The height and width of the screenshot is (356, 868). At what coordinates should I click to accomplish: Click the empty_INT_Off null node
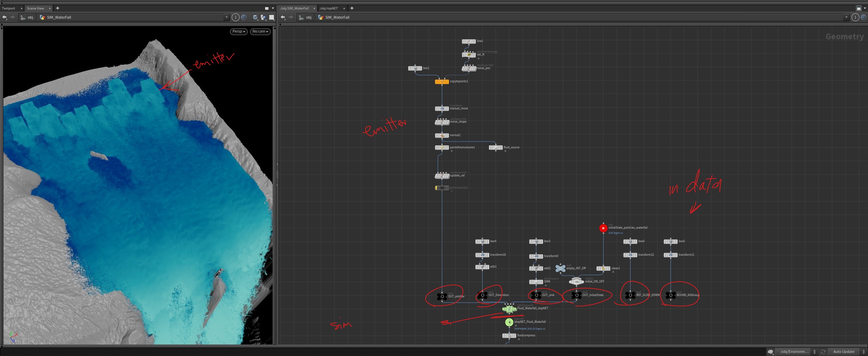[x=560, y=268]
